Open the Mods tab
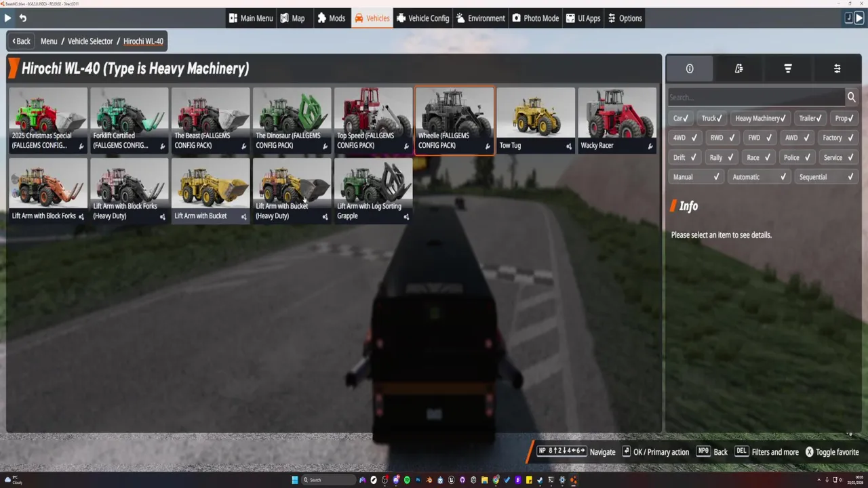 pyautogui.click(x=332, y=18)
